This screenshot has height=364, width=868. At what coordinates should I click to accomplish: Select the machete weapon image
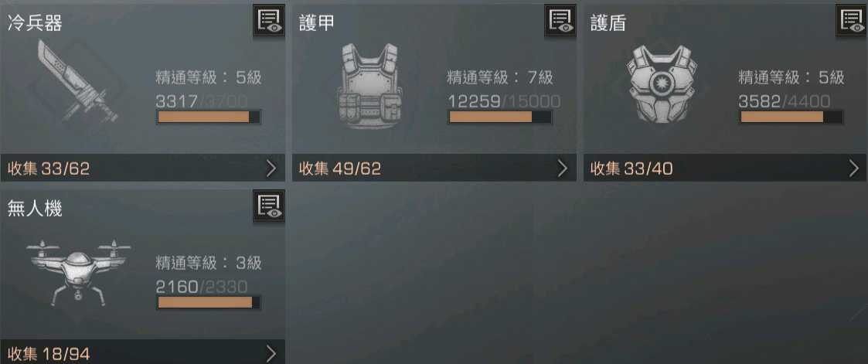78,81
